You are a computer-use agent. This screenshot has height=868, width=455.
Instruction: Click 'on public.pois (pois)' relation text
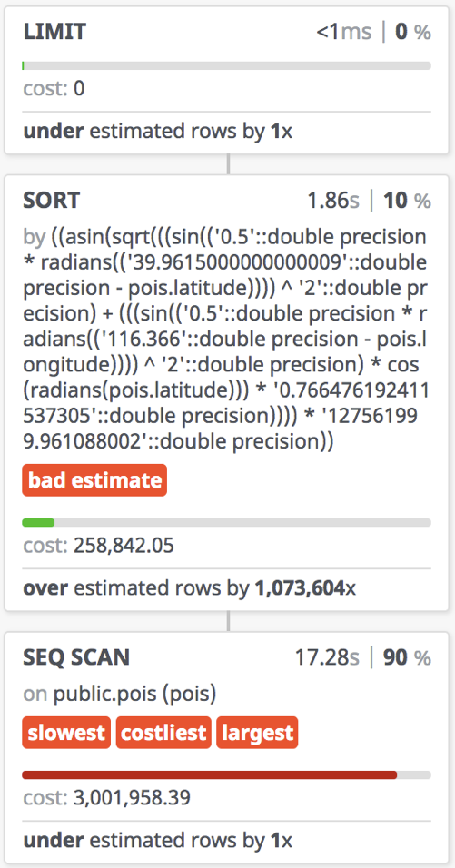(x=119, y=694)
